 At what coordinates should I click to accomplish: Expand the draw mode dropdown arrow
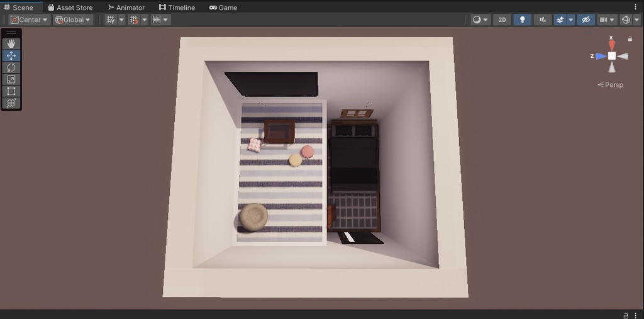486,20
